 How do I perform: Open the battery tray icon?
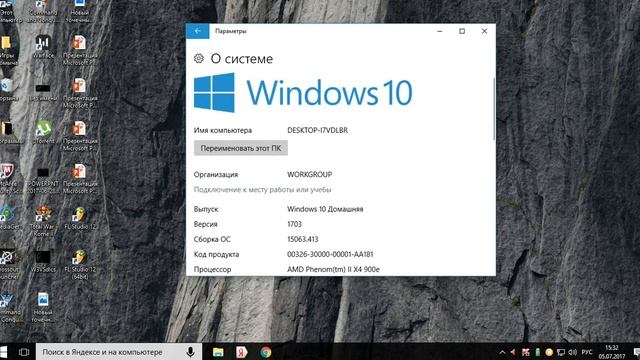538,352
